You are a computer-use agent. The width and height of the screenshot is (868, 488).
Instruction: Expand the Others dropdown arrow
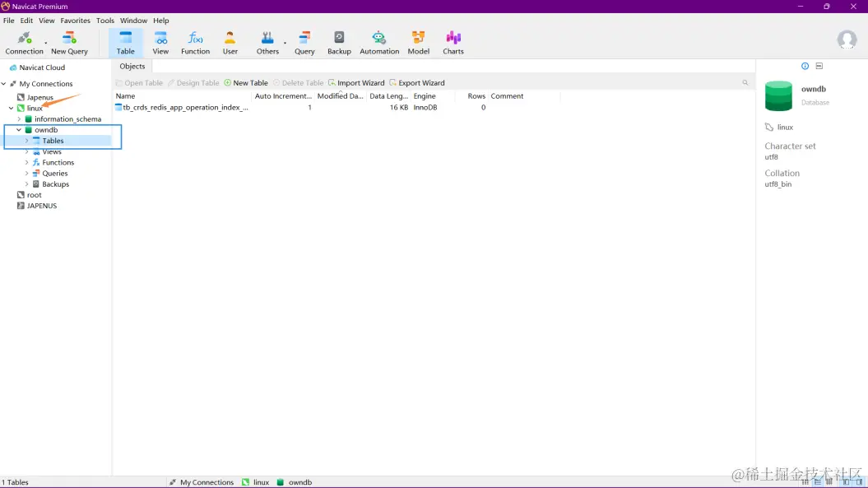coord(285,44)
